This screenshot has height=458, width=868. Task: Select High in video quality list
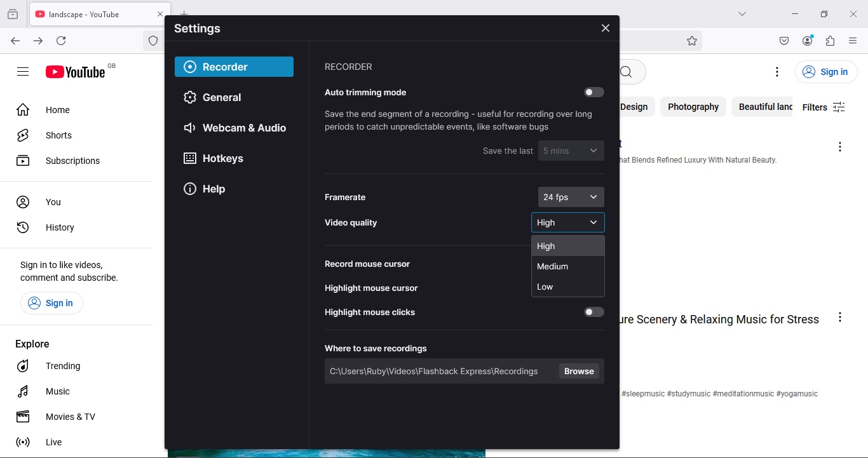coord(568,246)
